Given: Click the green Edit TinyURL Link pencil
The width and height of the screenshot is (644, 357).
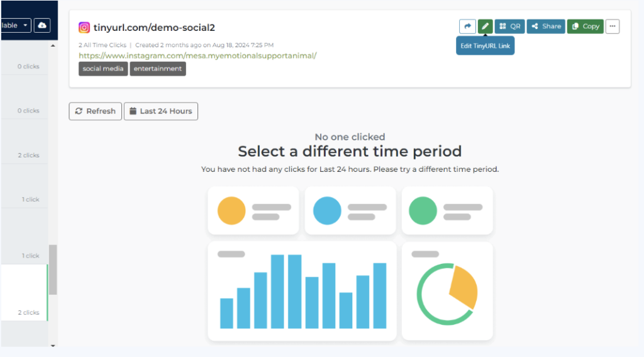Looking at the screenshot, I should [x=485, y=26].
